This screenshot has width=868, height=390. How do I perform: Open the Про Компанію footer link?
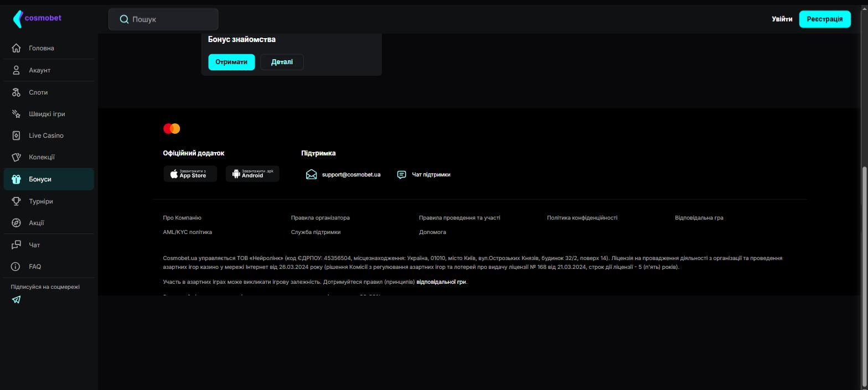coord(182,218)
